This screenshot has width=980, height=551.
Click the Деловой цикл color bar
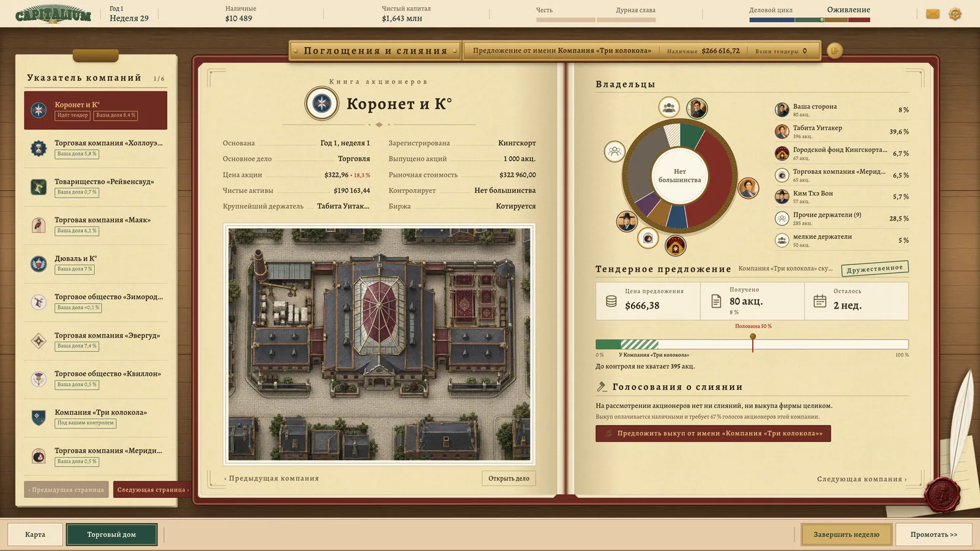click(x=809, y=20)
